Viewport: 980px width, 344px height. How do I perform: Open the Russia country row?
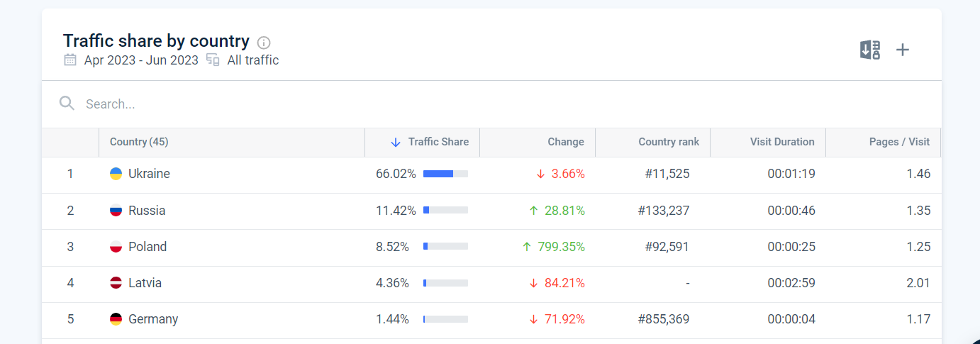coord(147,211)
